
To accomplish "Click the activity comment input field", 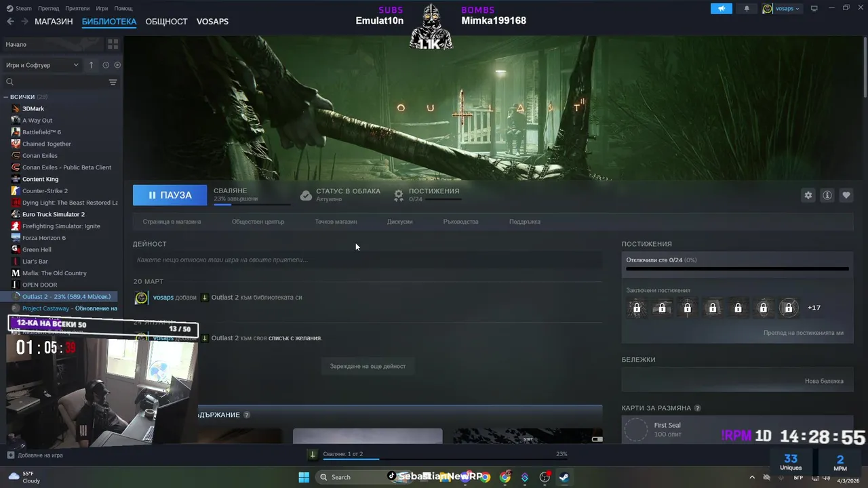I will [x=368, y=260].
